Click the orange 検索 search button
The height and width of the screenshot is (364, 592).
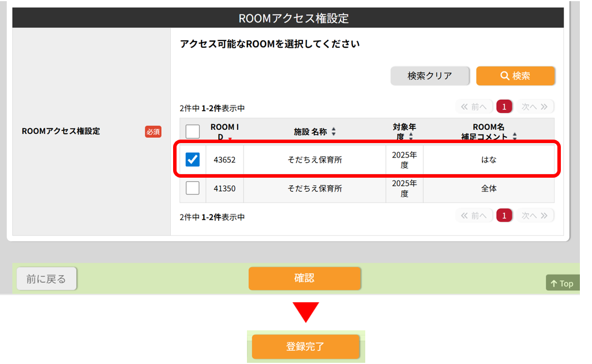pyautogui.click(x=515, y=76)
